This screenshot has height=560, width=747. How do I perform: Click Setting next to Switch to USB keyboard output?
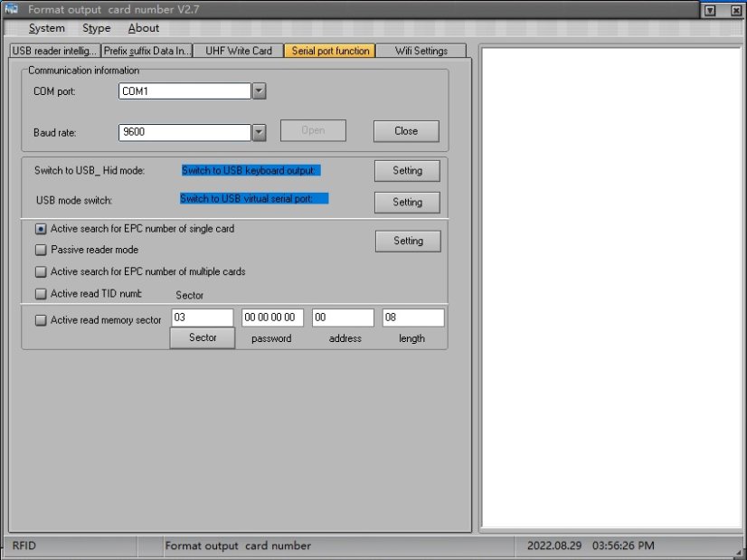point(405,170)
